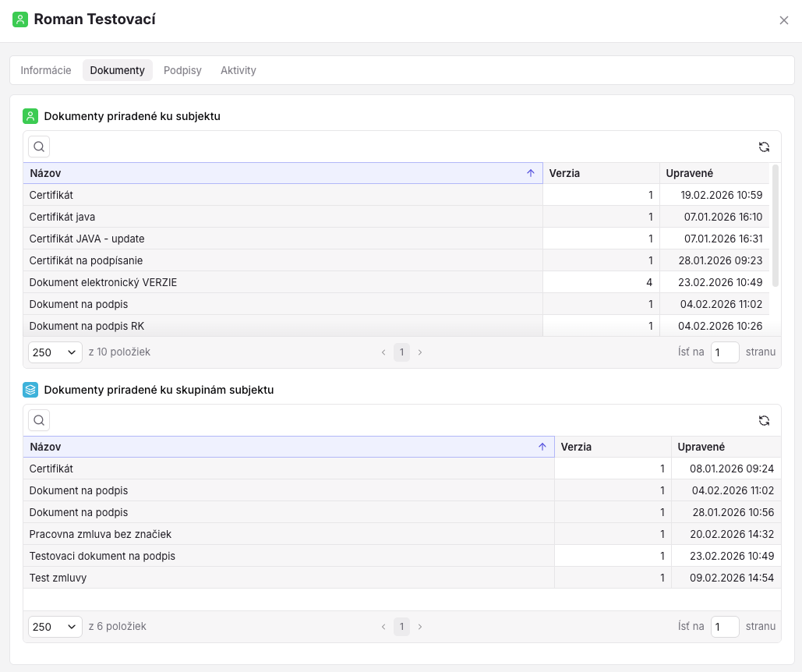Image resolution: width=802 pixels, height=672 pixels.
Task: Select Dokument na podpis RK row
Action: pyautogui.click(x=396, y=326)
